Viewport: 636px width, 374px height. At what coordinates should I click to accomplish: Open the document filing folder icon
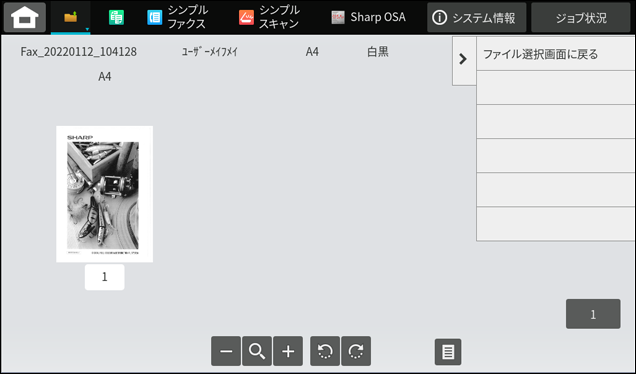71,17
